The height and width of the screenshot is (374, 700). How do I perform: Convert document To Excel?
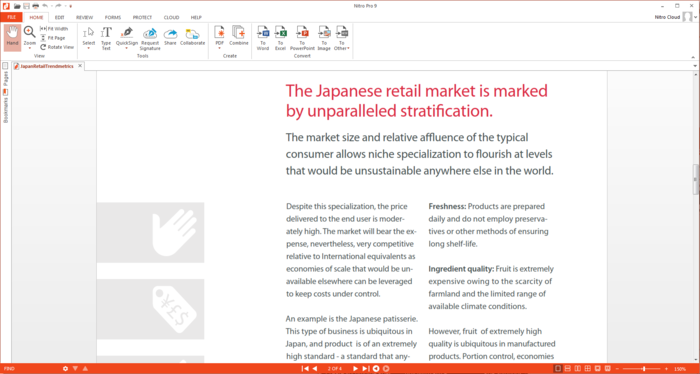pyautogui.click(x=280, y=38)
